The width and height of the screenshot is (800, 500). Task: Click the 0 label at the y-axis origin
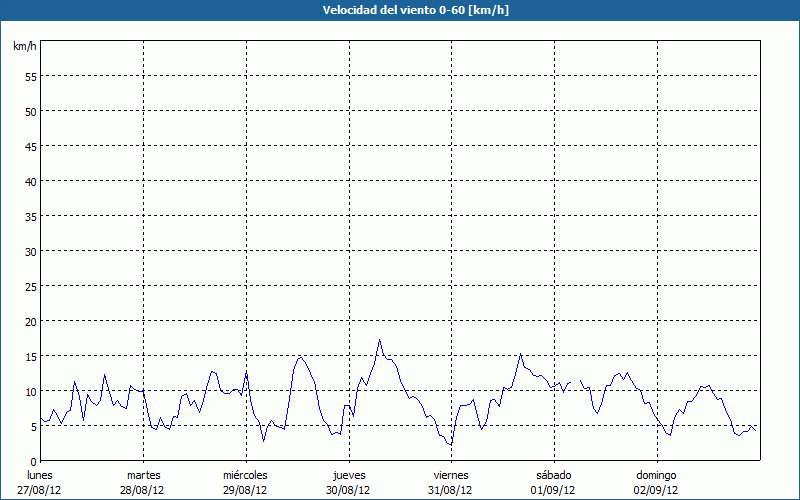coord(33,461)
